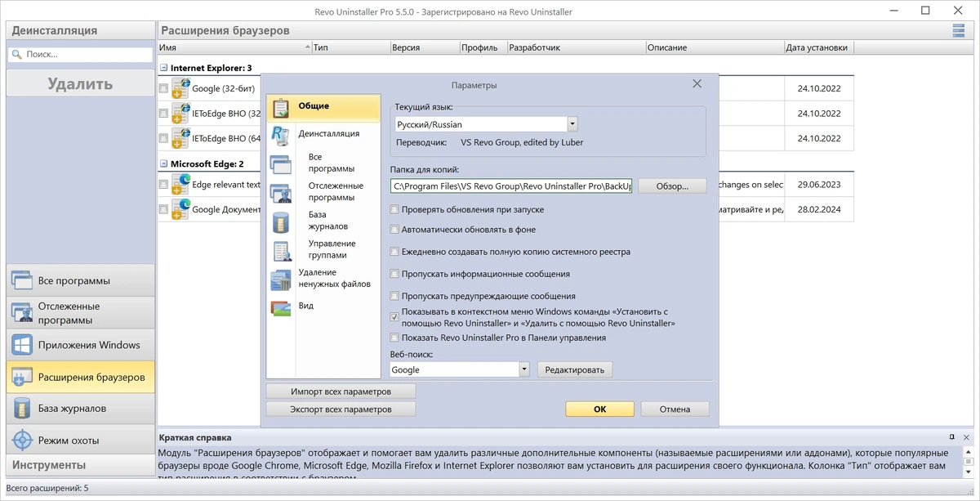Click the Деинсталляция icon in the options tree
This screenshot has width=980, height=501.
tap(281, 135)
